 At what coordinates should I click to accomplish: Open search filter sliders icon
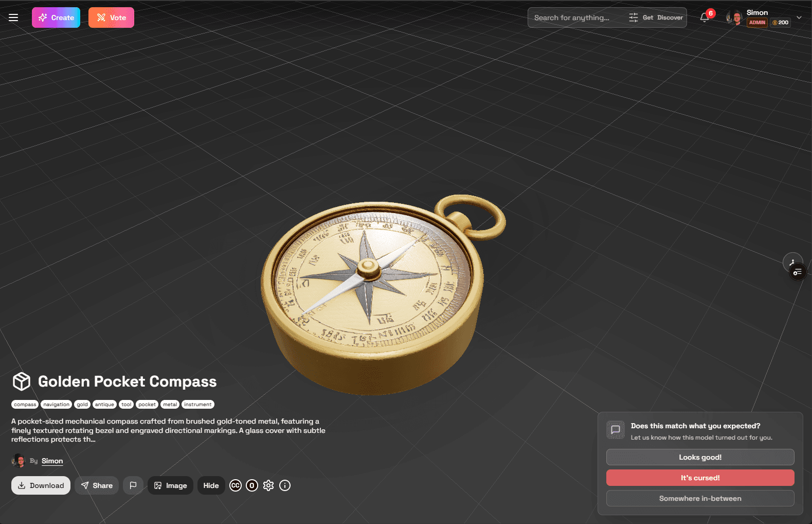click(633, 18)
